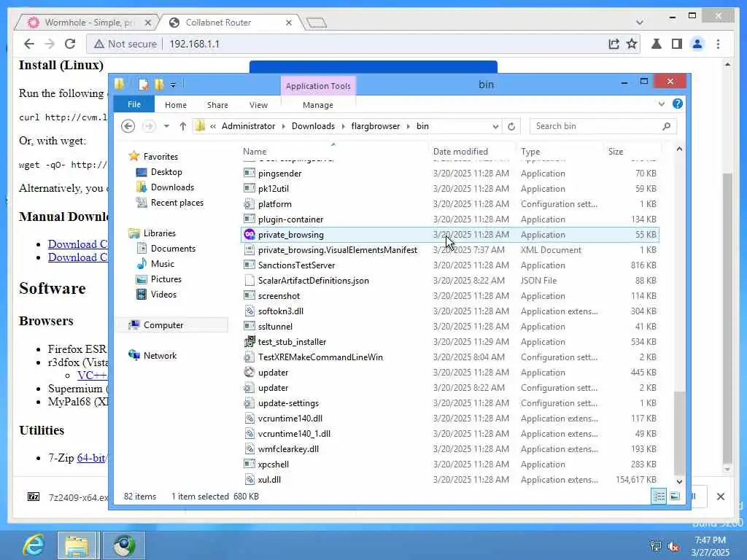Bookmark this page with star icon
Viewport: 747px width, 560px height.
(632, 44)
